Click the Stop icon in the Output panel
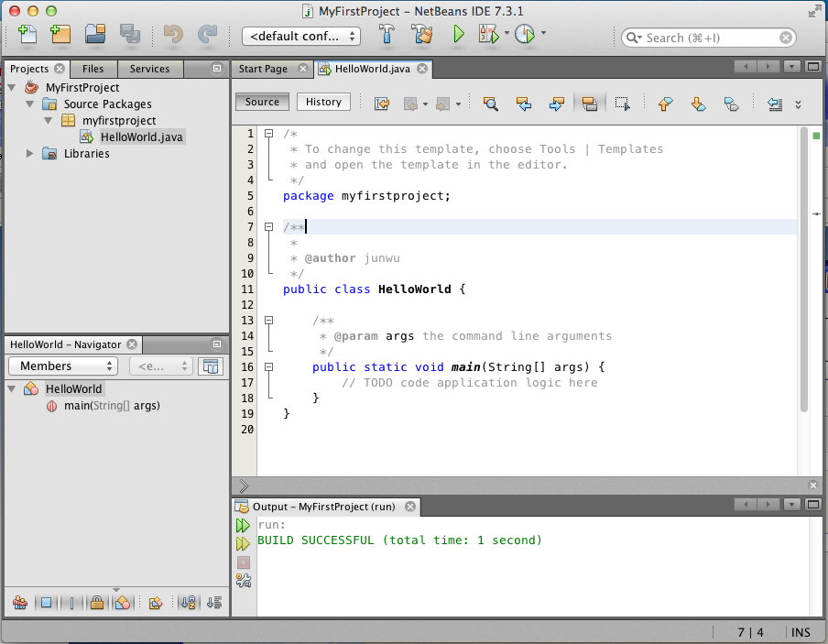Image resolution: width=828 pixels, height=644 pixels. tap(244, 562)
